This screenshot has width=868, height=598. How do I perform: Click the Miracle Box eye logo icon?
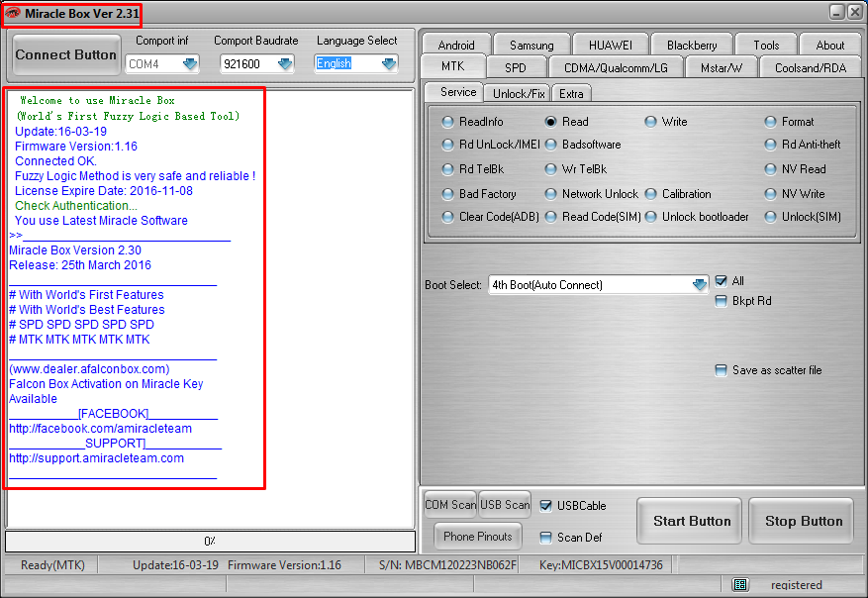13,13
